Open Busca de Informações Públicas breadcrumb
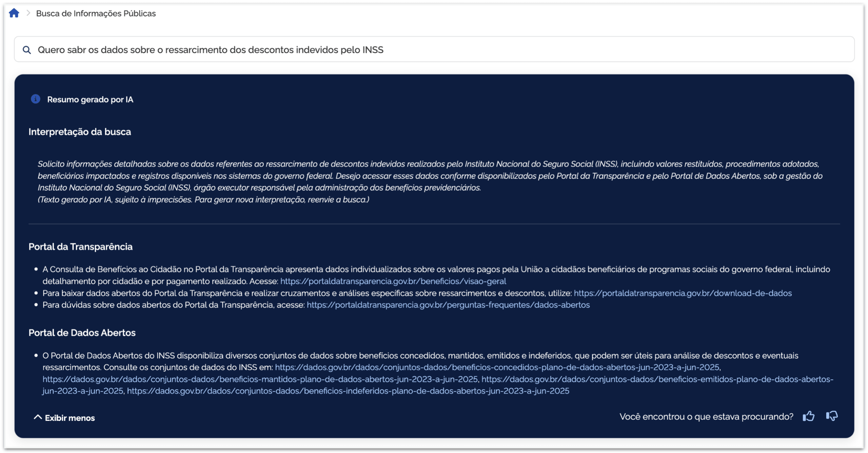Image resolution: width=868 pixels, height=453 pixels. pos(96,14)
